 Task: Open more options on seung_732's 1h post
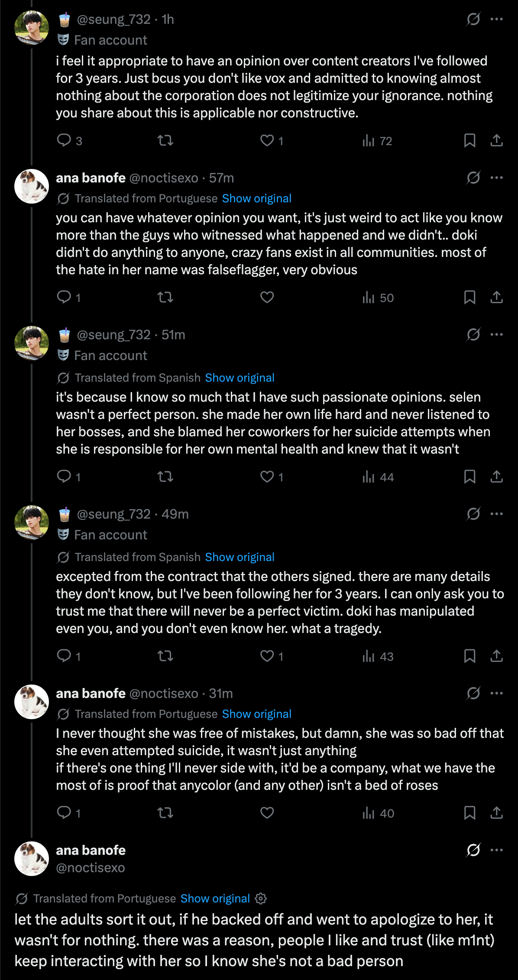496,19
